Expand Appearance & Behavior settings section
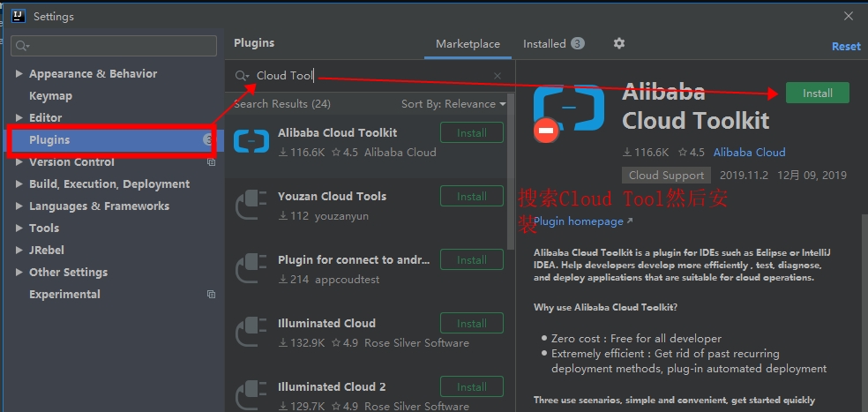This screenshot has height=412, width=868. [x=19, y=74]
